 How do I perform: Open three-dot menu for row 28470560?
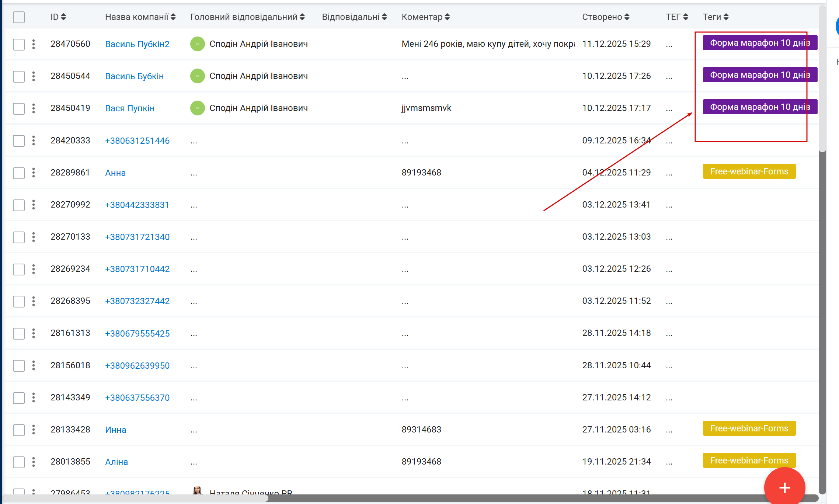(x=34, y=44)
